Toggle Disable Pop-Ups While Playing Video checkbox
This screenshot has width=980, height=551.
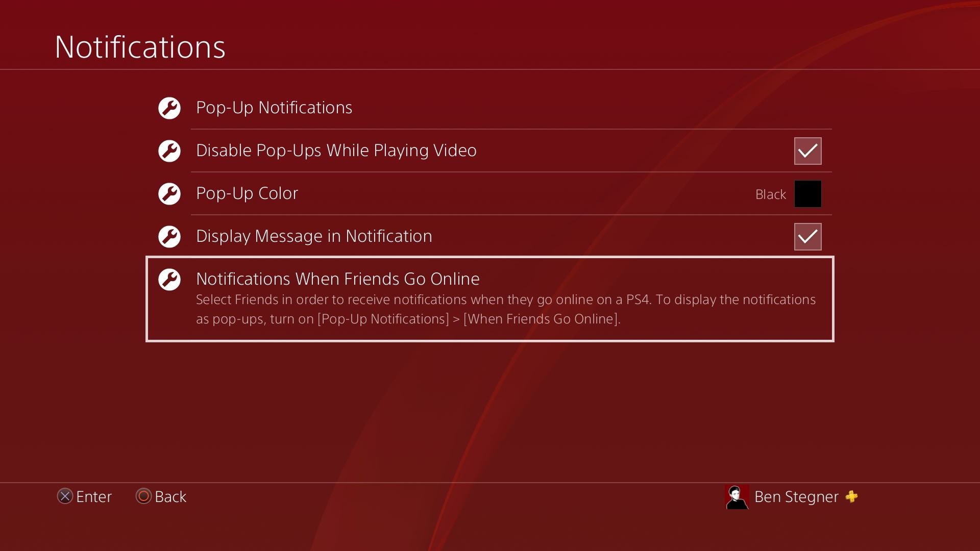tap(807, 151)
